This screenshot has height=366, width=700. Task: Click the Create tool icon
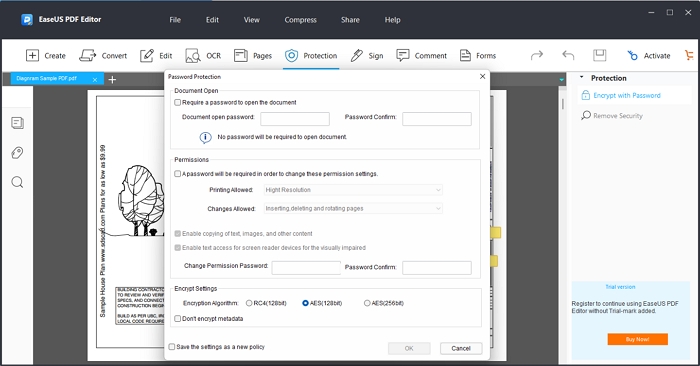click(x=32, y=55)
